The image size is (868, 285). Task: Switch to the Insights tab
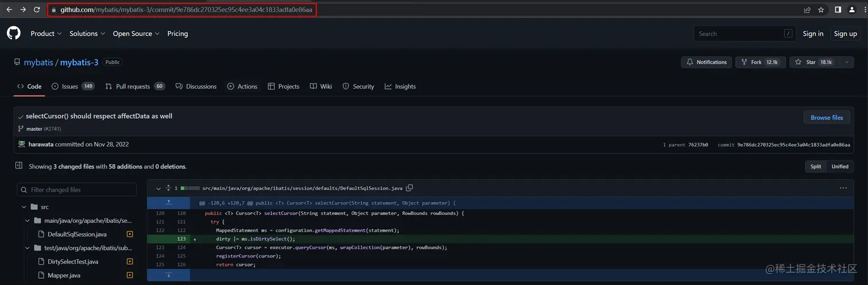pos(400,86)
